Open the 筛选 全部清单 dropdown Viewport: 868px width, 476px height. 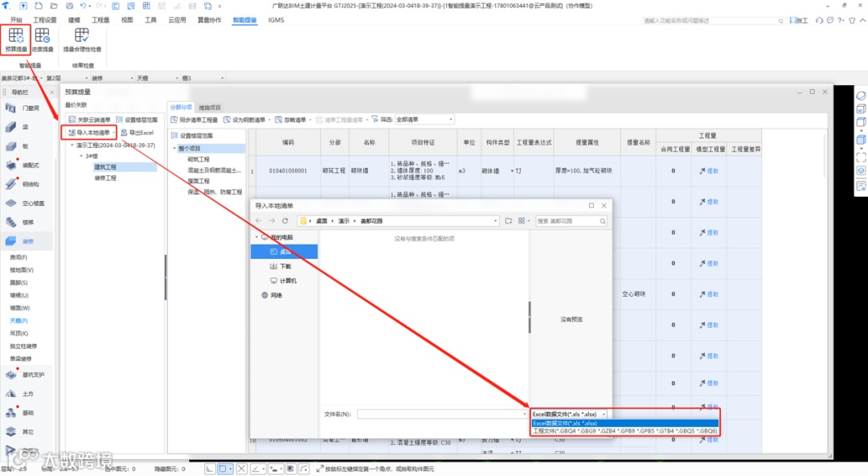[x=424, y=120]
